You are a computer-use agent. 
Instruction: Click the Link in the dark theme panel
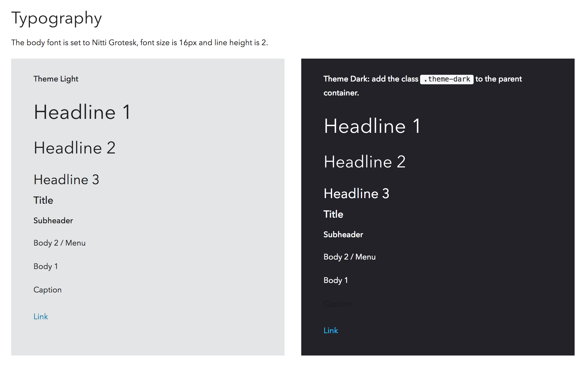[331, 330]
